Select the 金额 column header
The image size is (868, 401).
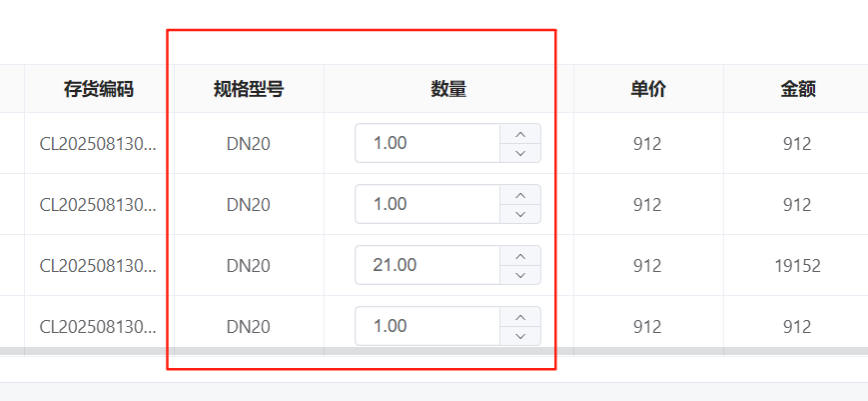click(x=797, y=89)
